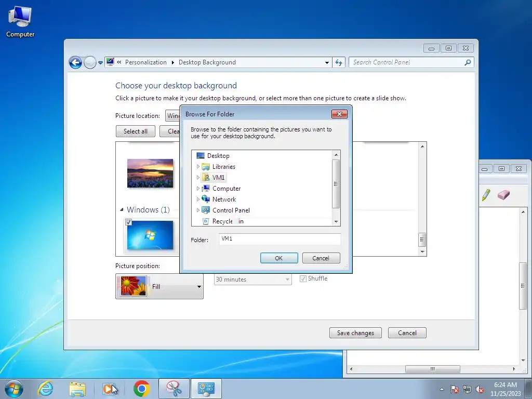
Task: Expand the Network tree node
Action: pos(198,199)
